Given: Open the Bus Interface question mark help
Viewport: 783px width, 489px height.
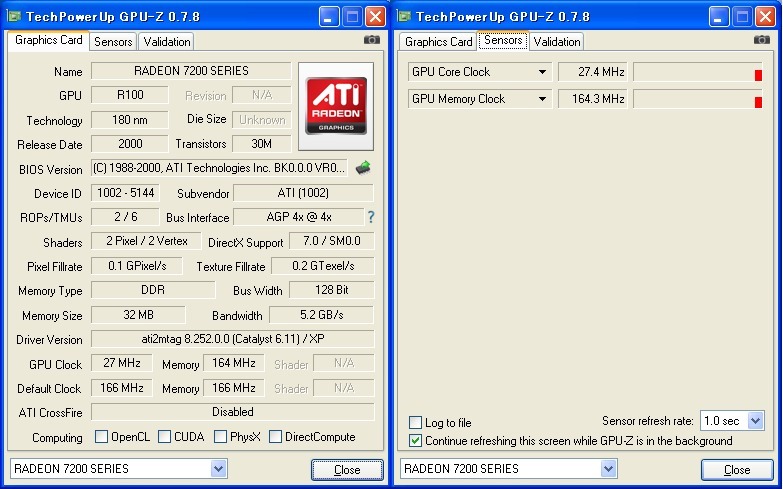Looking at the screenshot, I should 371,217.
